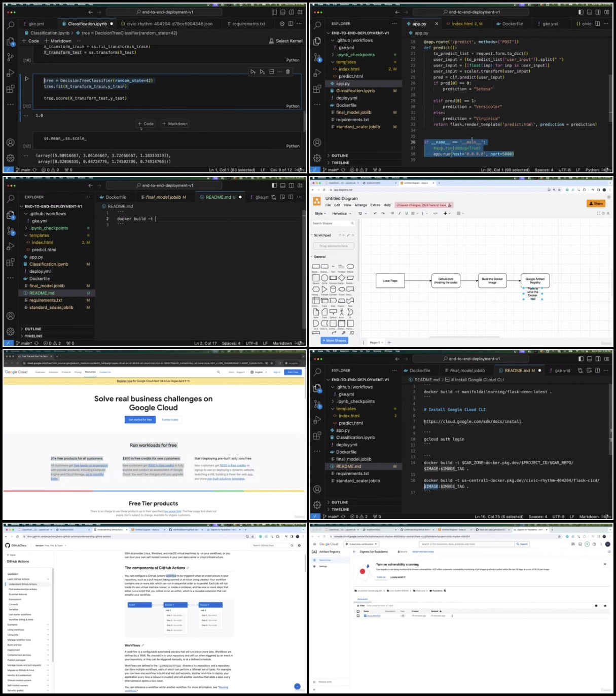Pick the Ellipse shape in draw.io General palette

point(350,267)
